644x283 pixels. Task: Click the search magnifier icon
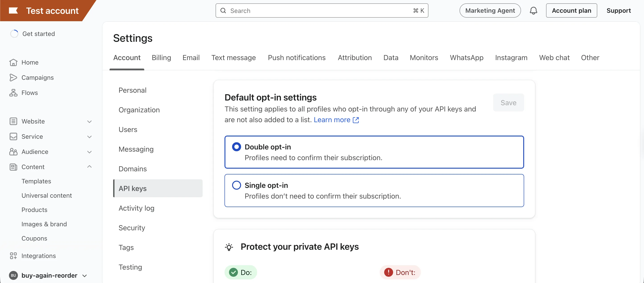click(x=223, y=10)
